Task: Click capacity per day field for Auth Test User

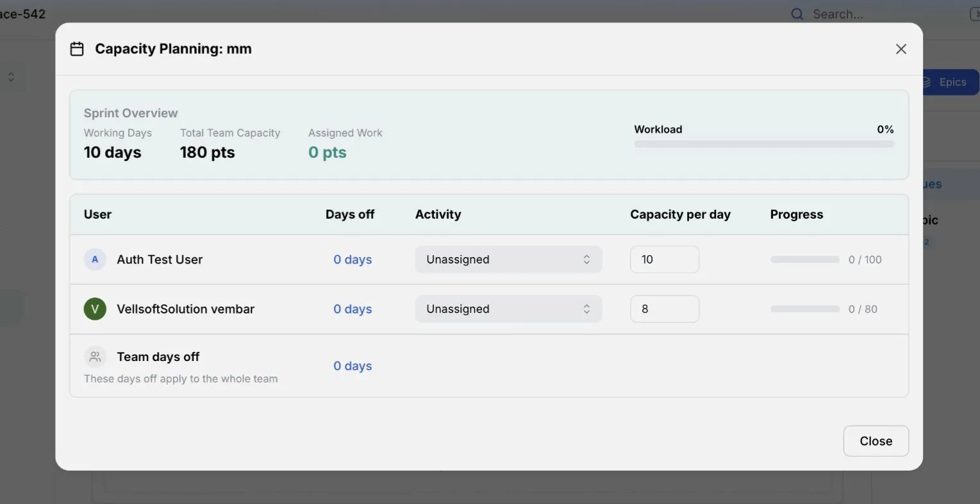Action: point(665,260)
